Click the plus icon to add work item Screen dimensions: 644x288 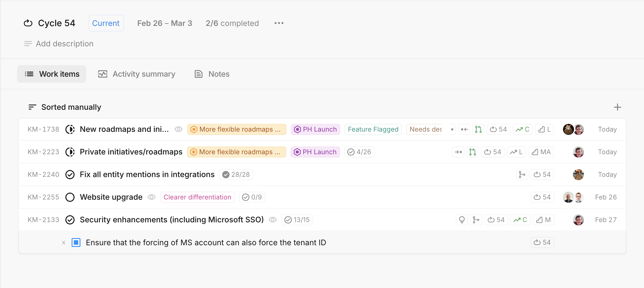click(x=617, y=107)
